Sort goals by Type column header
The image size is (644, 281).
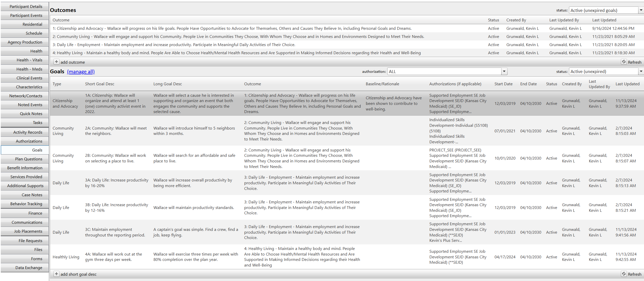pyautogui.click(x=57, y=84)
